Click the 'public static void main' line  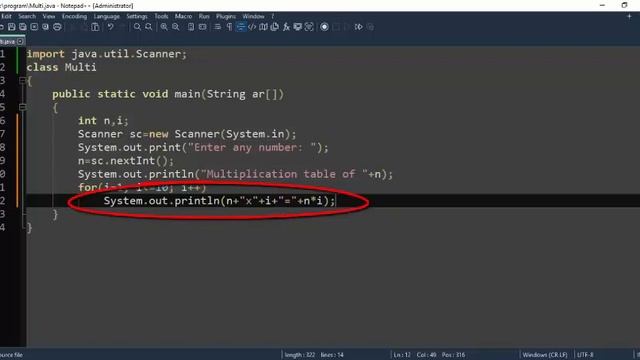click(x=168, y=94)
